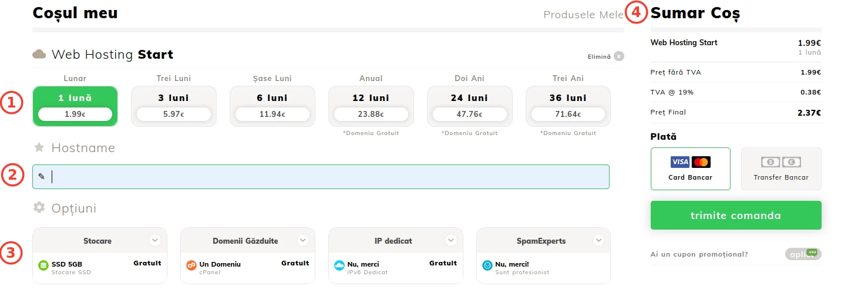This screenshot has width=868, height=303.
Task: Click the star icon beside Hostname
Action: coord(39,147)
